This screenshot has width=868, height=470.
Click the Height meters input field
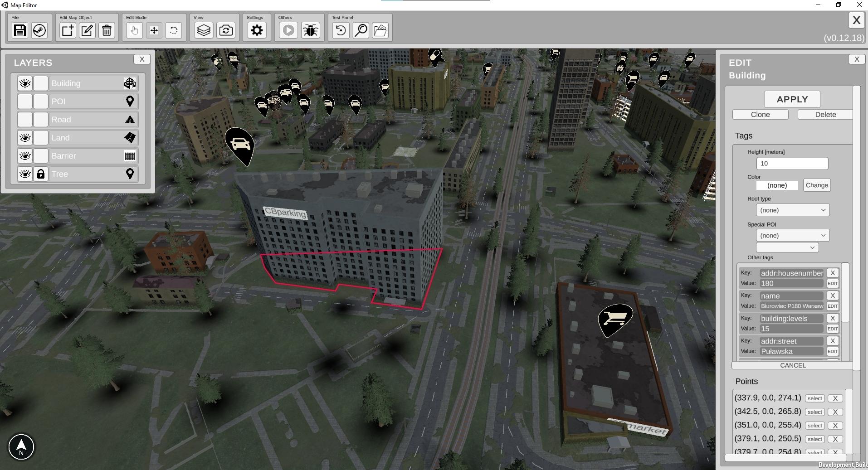click(792, 164)
